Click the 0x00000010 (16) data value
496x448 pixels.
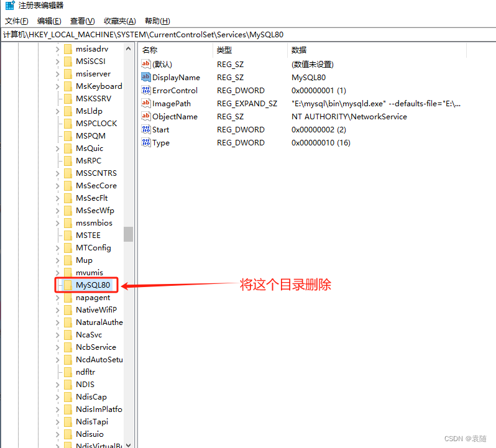pyautogui.click(x=321, y=142)
